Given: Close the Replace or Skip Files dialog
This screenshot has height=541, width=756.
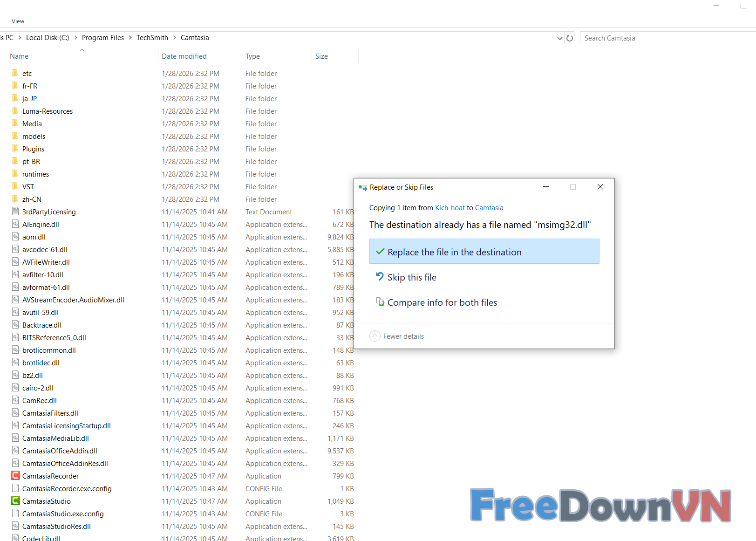Looking at the screenshot, I should [600, 187].
